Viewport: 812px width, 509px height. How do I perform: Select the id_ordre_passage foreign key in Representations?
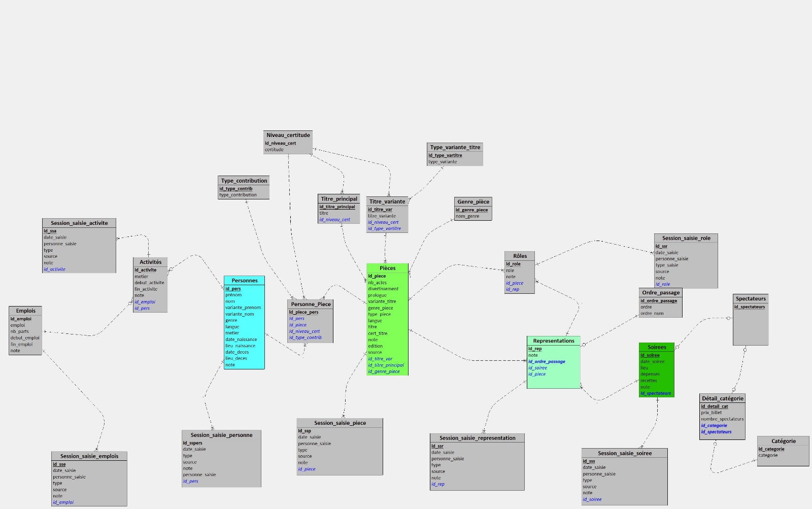coord(547,362)
